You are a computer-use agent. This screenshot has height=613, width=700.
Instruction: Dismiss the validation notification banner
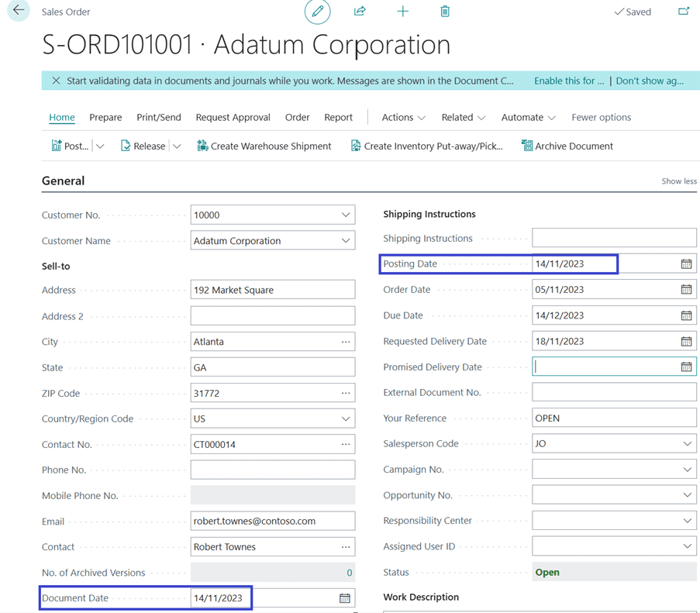[56, 81]
